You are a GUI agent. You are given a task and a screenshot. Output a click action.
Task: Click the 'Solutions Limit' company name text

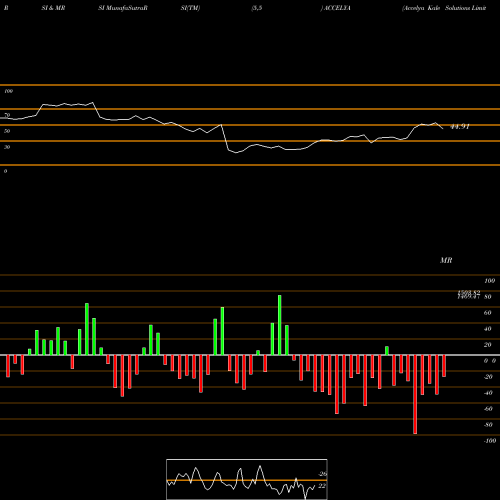pos(466,8)
